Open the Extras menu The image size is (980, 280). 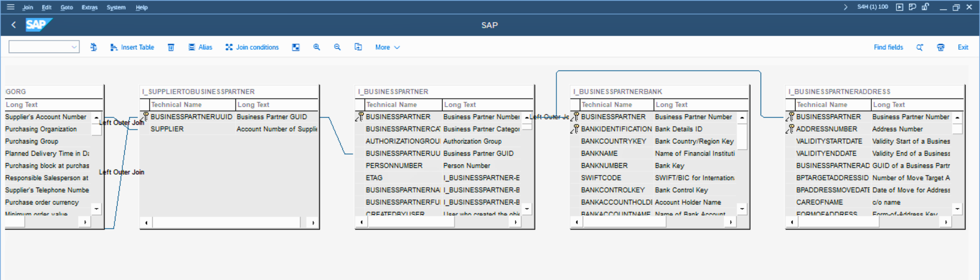pos(89,7)
